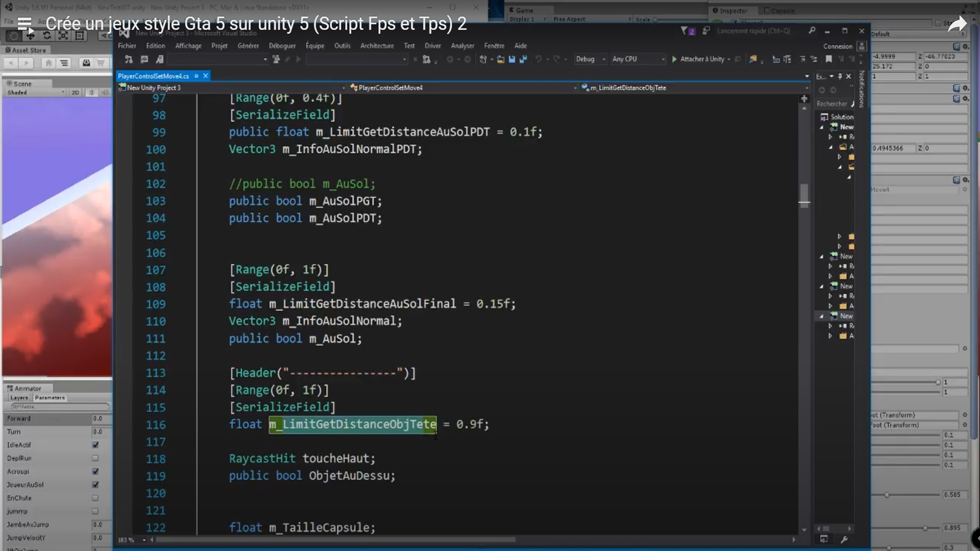The height and width of the screenshot is (551, 980).
Task: Toggle scene lighting sun icon
Action: (91, 92)
